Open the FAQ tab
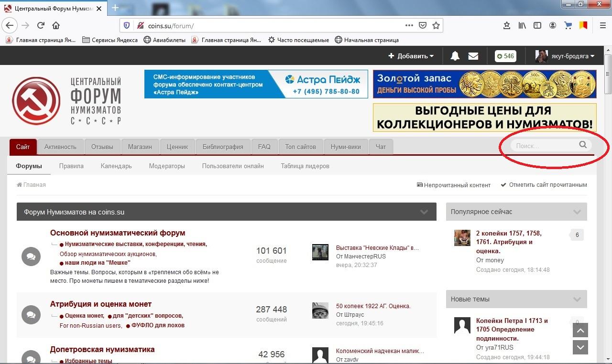612x364 pixels. click(x=264, y=147)
